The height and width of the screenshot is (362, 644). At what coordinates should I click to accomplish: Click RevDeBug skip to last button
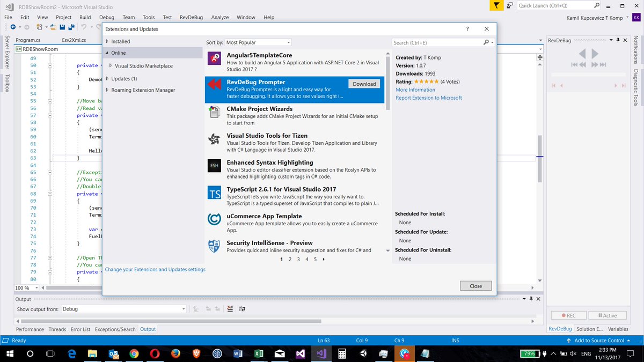603,65
